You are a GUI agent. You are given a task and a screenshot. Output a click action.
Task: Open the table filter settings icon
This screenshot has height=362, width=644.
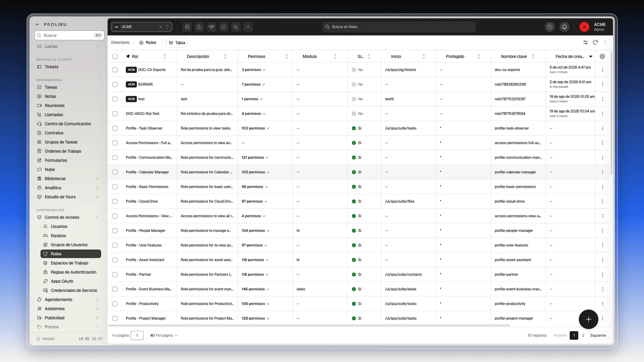(585, 43)
